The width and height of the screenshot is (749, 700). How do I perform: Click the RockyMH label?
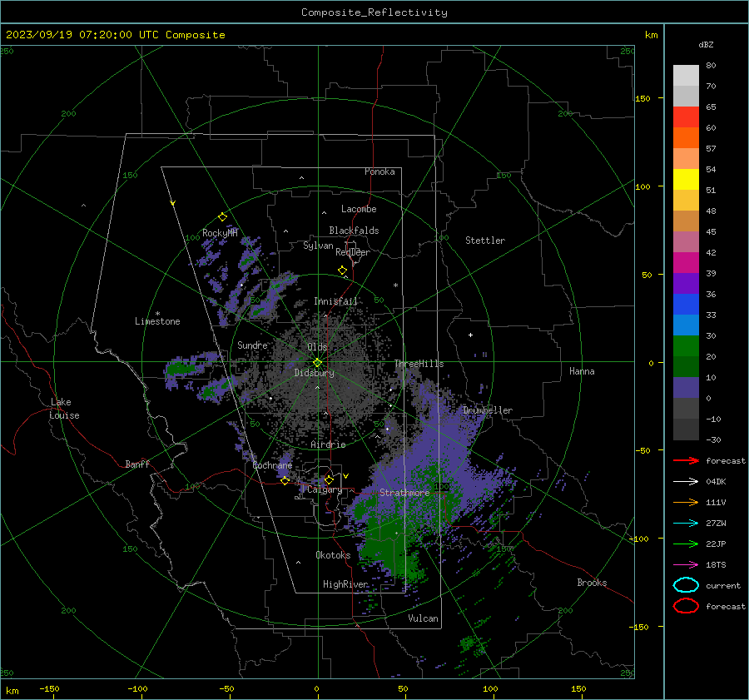tap(220, 233)
